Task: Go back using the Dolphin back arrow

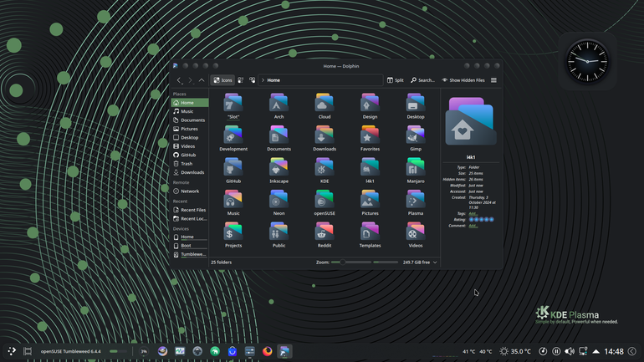Action: tap(179, 80)
